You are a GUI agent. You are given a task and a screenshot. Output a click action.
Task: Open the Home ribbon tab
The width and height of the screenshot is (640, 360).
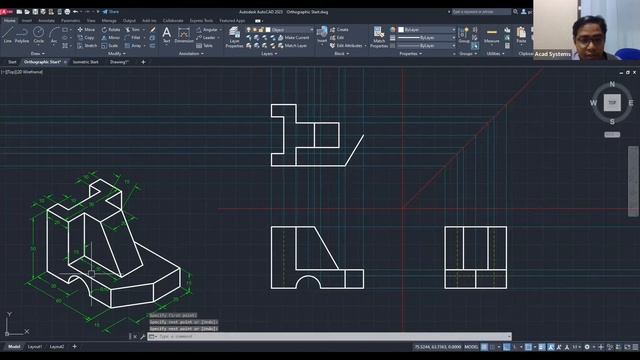pyautogui.click(x=9, y=20)
